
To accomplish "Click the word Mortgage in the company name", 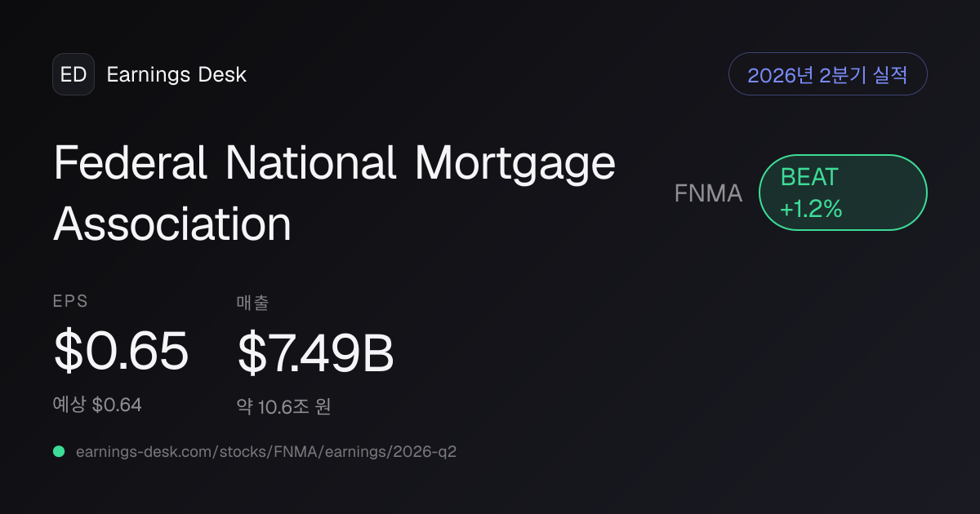I will [515, 166].
